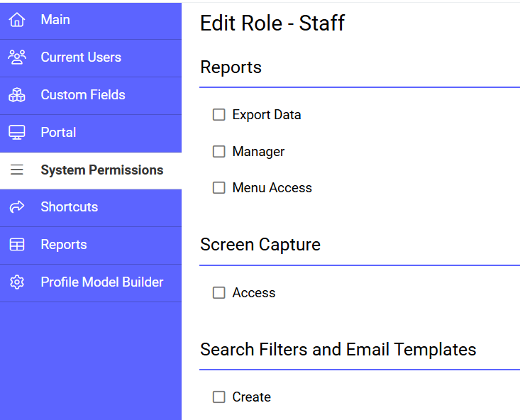520x420 pixels.
Task: Click the hamburger icon beside System Permissions
Action: pos(17,170)
